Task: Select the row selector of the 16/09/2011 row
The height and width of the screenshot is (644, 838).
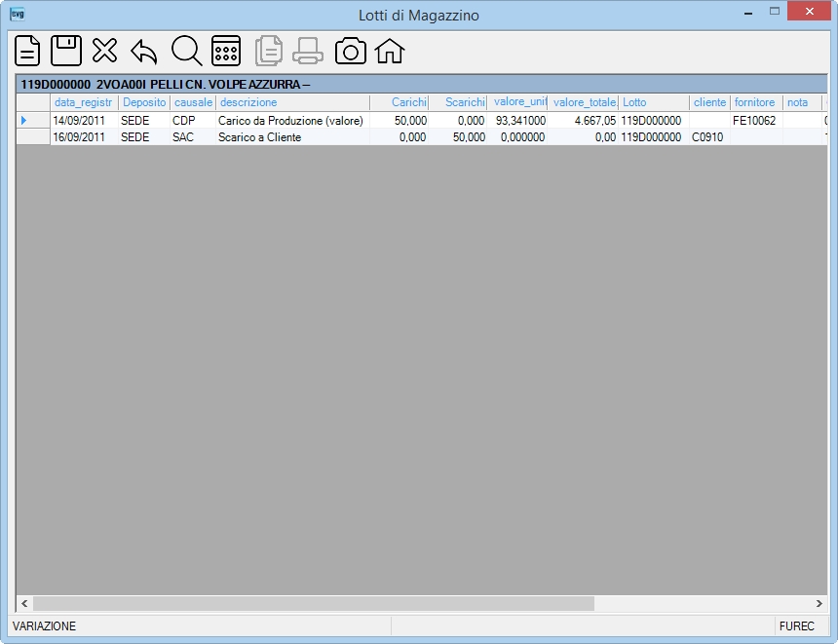Action: coord(33,137)
